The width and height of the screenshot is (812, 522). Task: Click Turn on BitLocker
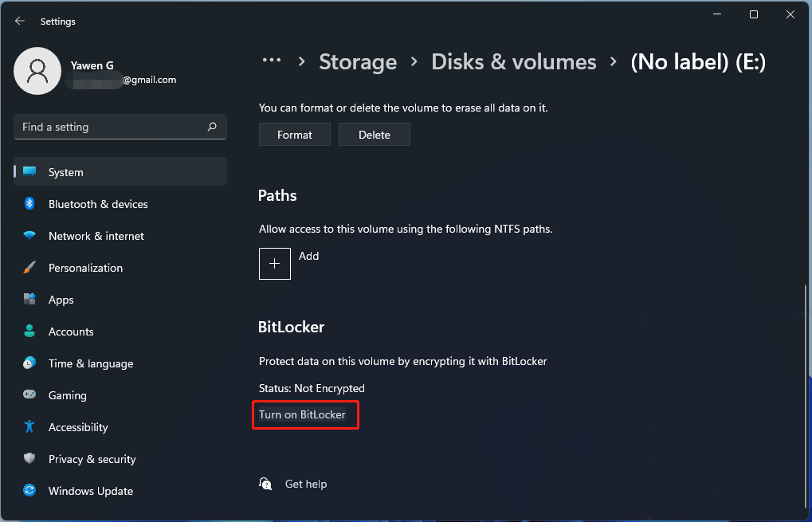[305, 414]
